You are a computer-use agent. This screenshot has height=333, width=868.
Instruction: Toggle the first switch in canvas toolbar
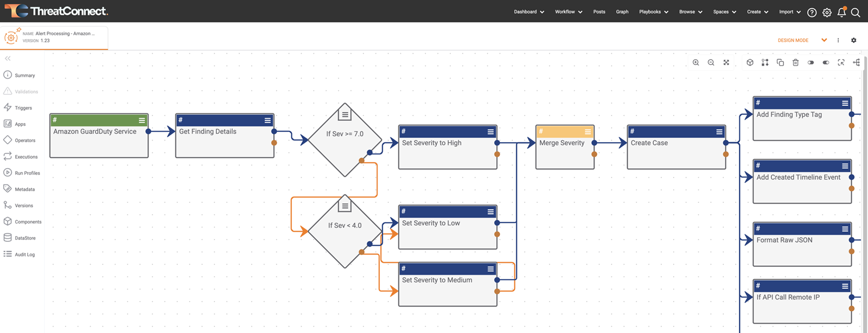pos(810,63)
